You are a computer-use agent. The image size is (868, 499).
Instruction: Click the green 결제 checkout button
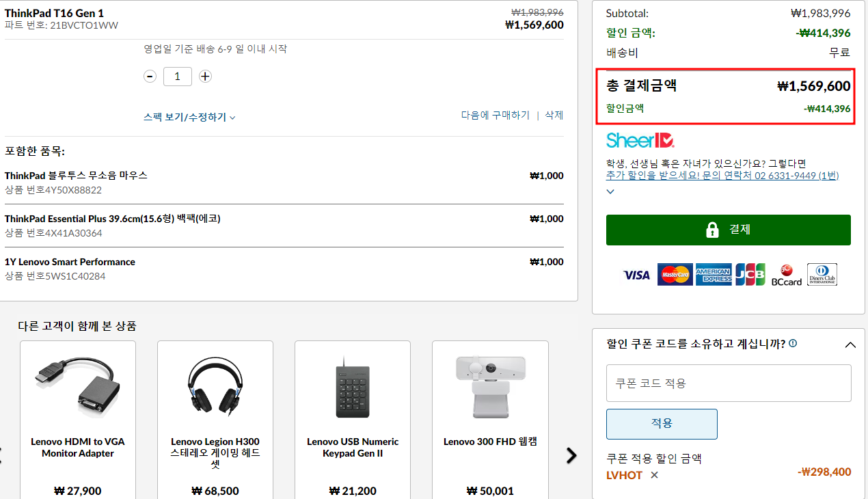coord(729,230)
